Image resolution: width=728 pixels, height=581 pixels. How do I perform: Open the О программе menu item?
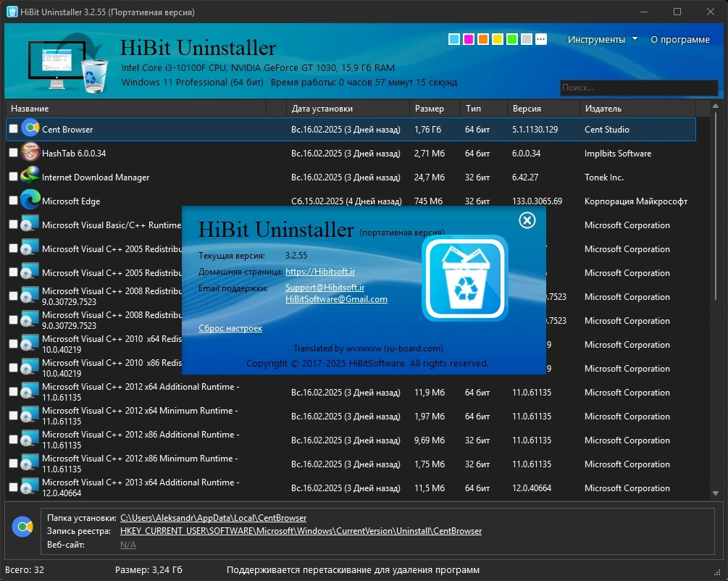pos(679,39)
